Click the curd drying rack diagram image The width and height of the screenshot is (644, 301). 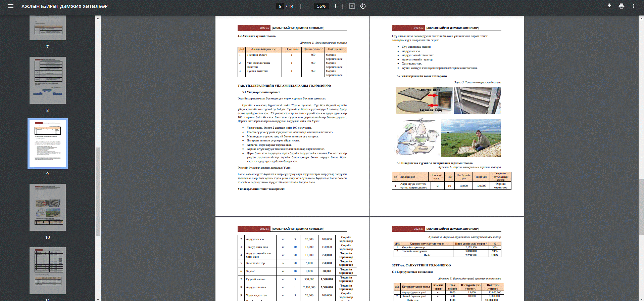click(424, 100)
